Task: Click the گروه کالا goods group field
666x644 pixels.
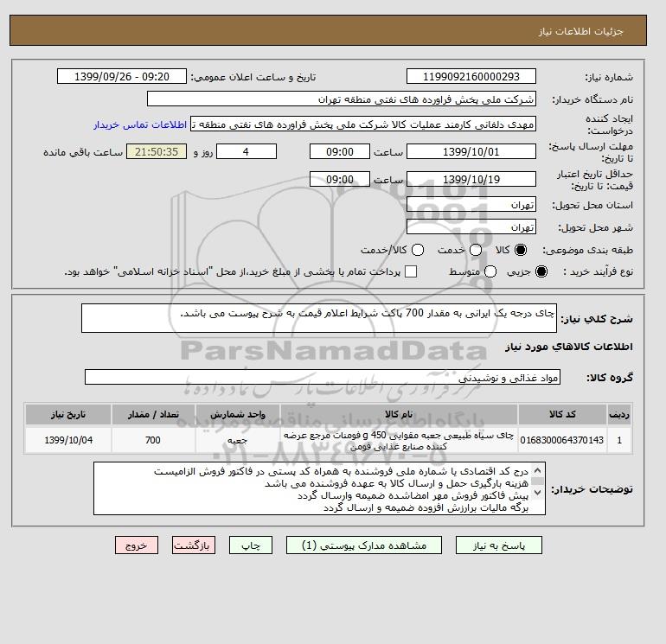Action: [323, 377]
